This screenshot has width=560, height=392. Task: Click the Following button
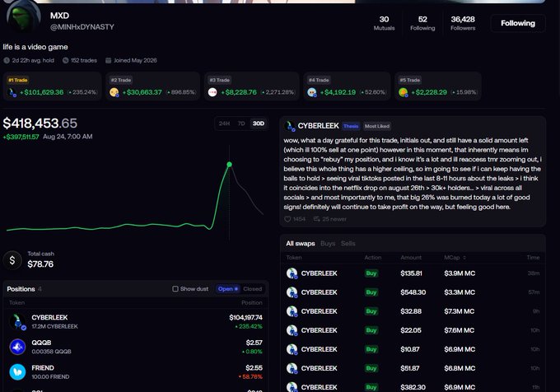point(518,23)
